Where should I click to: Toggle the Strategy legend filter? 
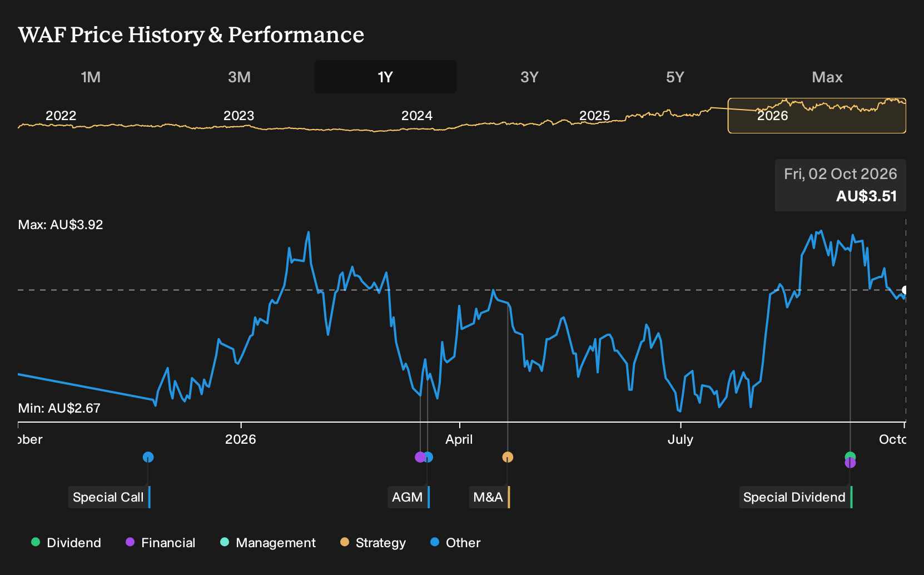373,543
